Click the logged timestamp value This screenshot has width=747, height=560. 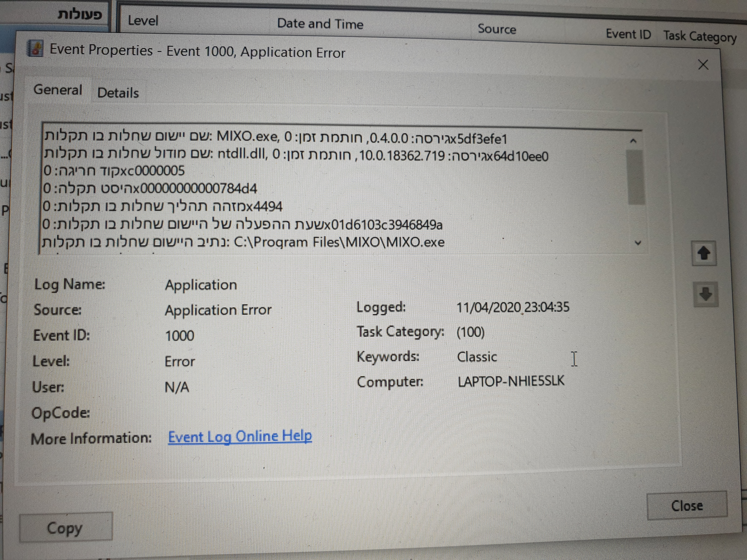512,308
